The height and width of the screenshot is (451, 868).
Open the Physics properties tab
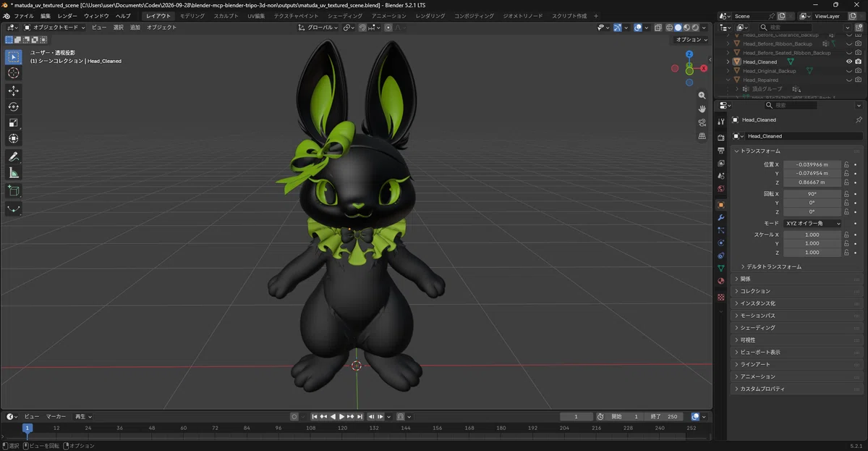point(721,243)
